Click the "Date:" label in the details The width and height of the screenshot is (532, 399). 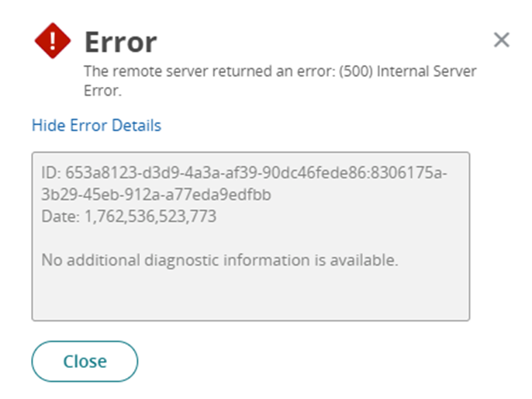click(x=58, y=217)
